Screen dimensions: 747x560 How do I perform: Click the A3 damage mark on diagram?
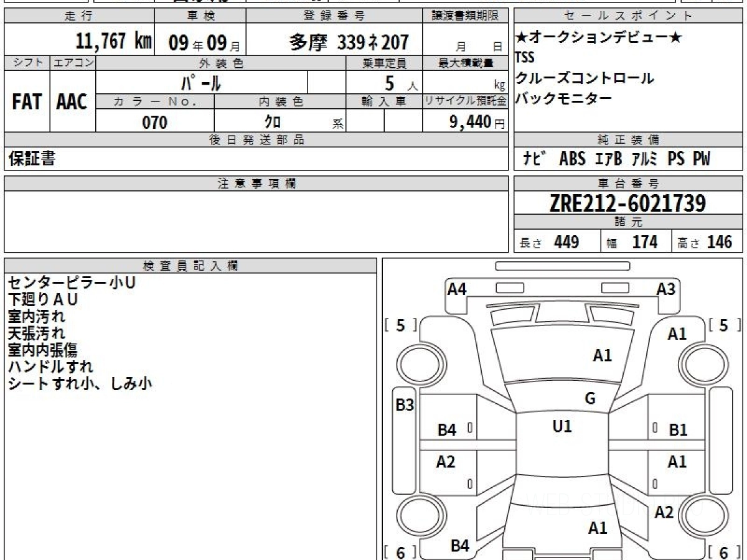point(666,289)
